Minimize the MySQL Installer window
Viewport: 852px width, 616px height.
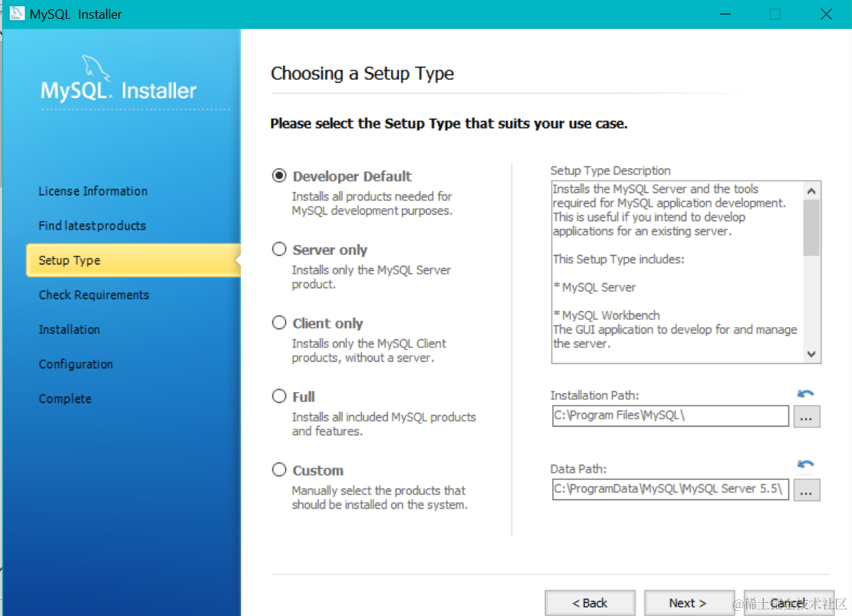(x=725, y=14)
